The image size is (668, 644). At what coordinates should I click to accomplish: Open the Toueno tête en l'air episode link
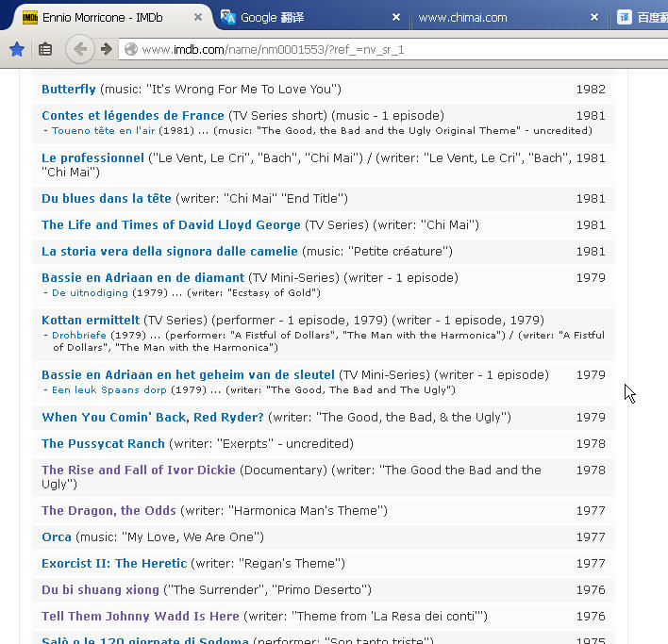pos(104,131)
